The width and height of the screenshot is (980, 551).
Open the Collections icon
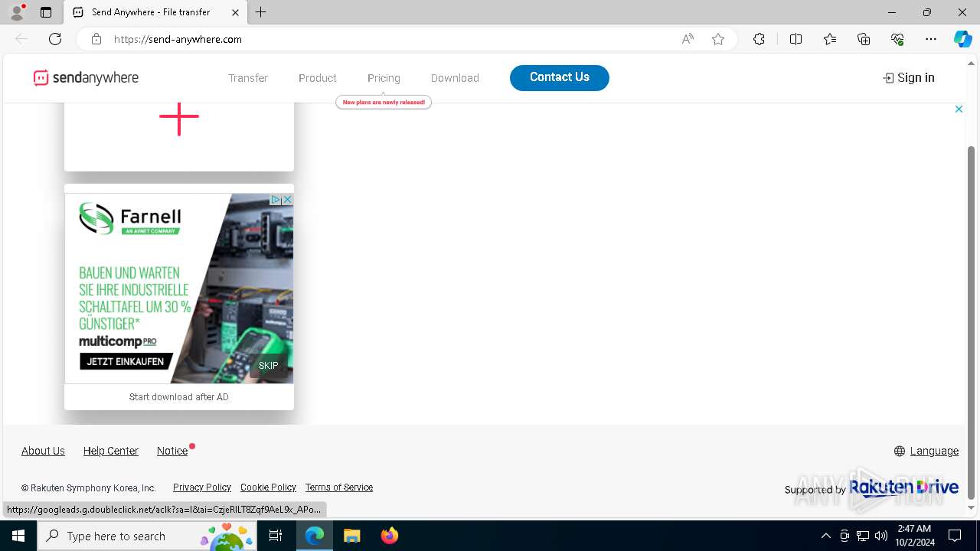[x=864, y=39]
